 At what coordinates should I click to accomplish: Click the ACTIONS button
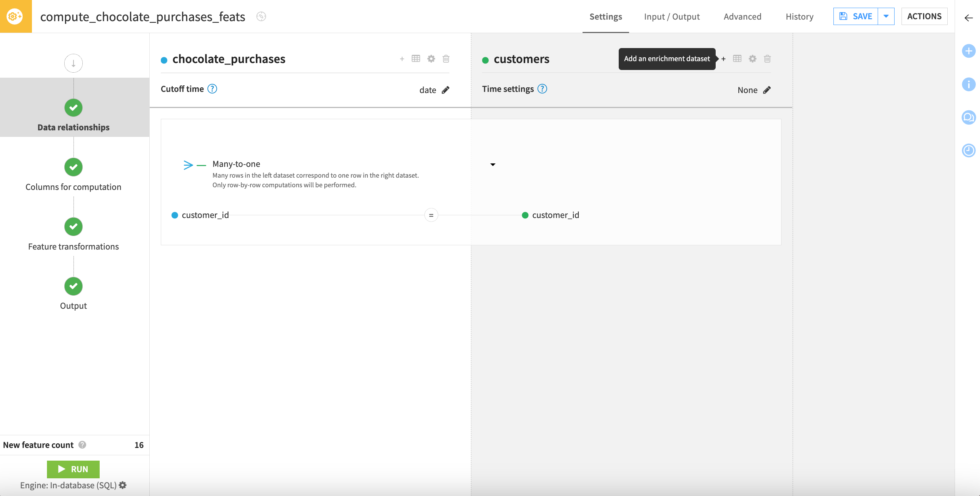click(x=924, y=16)
